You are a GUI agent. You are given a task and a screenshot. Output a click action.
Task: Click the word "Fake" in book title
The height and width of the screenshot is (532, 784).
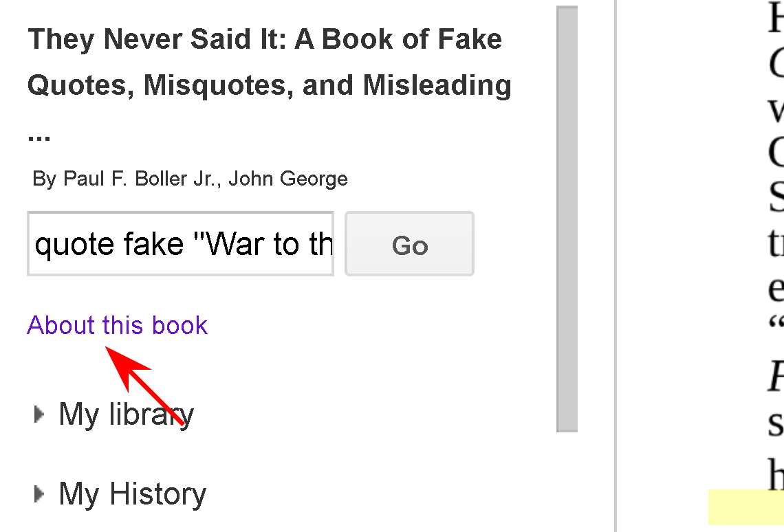[472, 39]
